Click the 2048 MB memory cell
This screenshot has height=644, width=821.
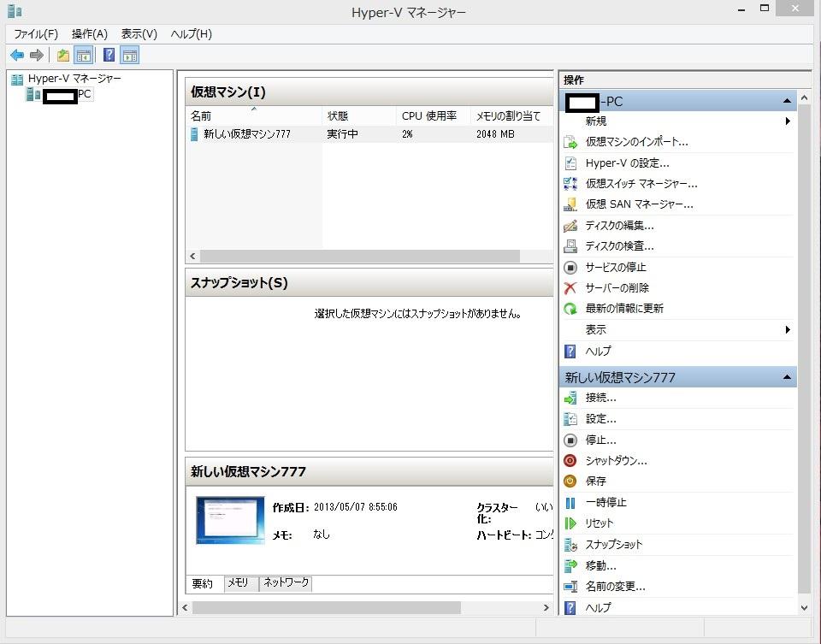pyautogui.click(x=495, y=134)
